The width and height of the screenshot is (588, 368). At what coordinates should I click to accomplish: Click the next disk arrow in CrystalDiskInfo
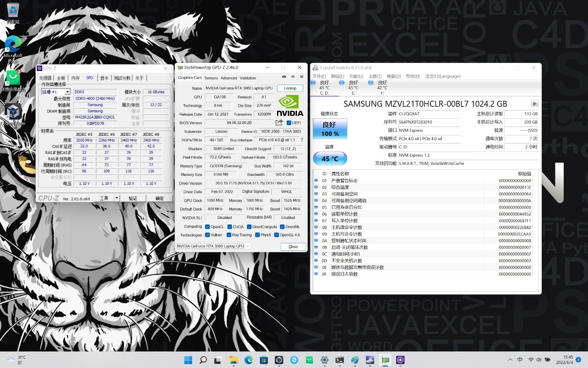click(x=535, y=104)
